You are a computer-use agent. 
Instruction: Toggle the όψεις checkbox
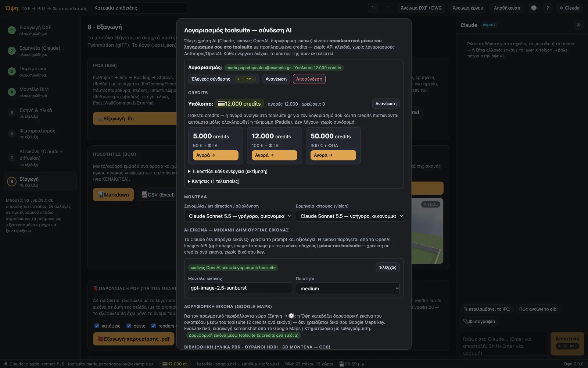(129, 326)
